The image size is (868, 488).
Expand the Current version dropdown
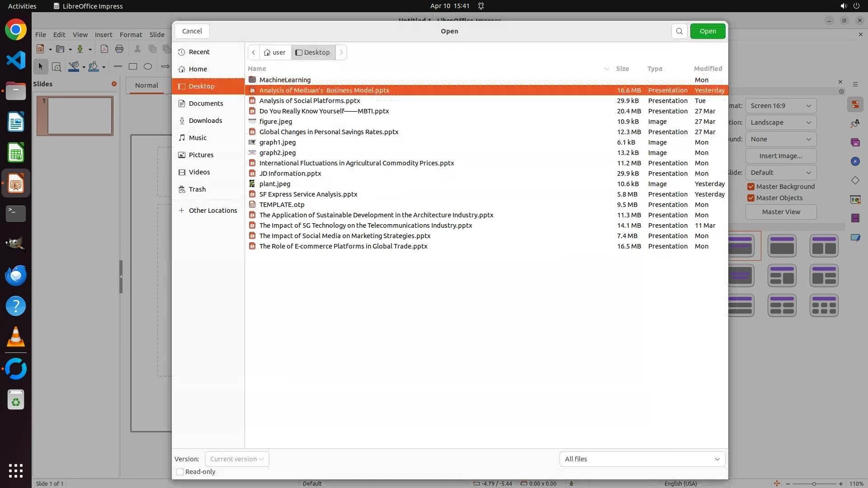click(x=237, y=459)
